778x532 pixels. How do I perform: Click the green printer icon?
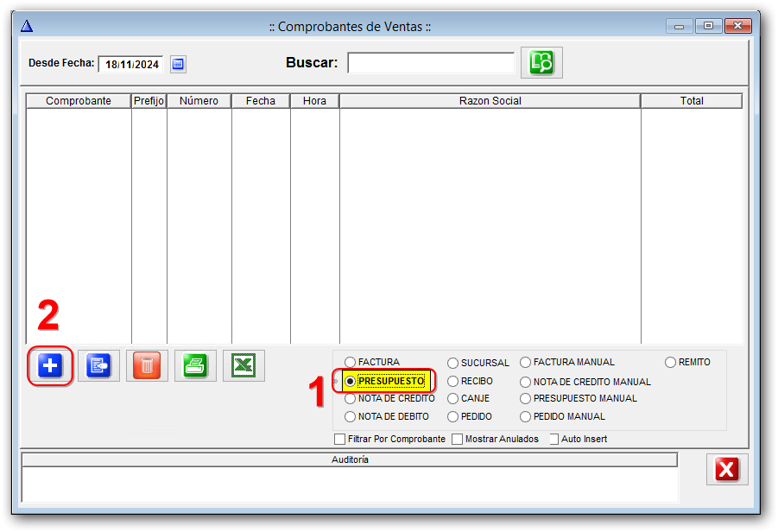tap(195, 366)
